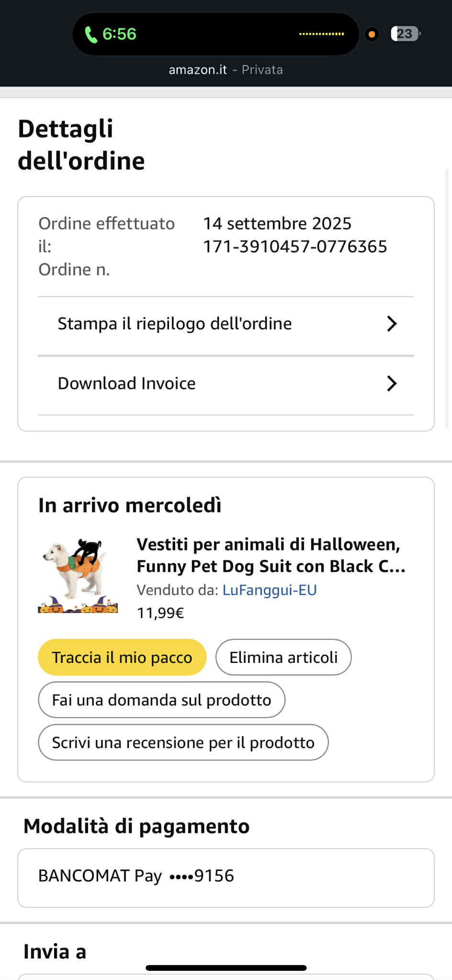Tap the Elimina articoli button

pos(283,657)
